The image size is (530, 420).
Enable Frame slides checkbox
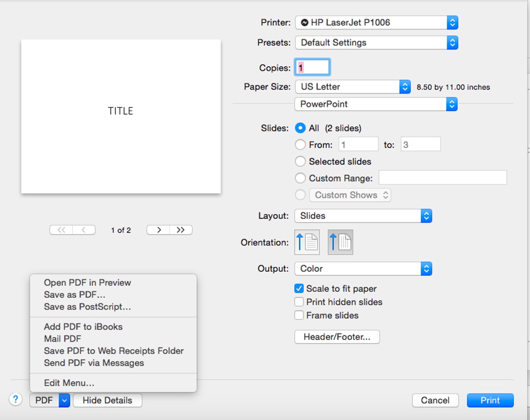(299, 315)
